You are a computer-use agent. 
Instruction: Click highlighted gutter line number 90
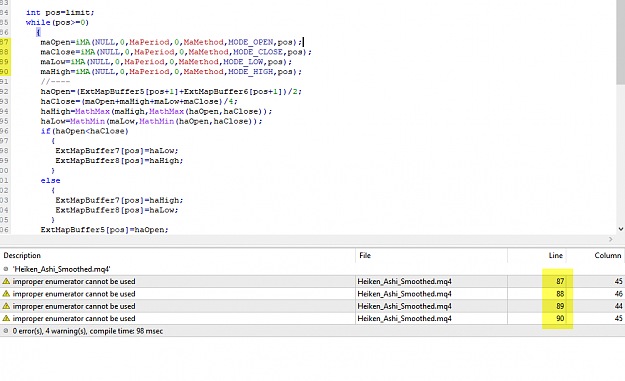pyautogui.click(x=4, y=72)
